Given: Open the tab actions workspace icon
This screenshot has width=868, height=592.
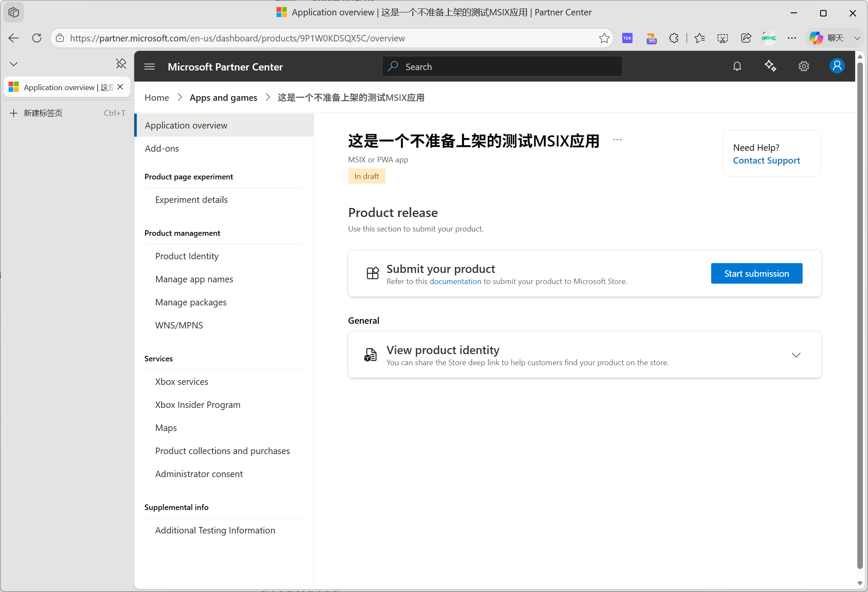Looking at the screenshot, I should 14,12.
